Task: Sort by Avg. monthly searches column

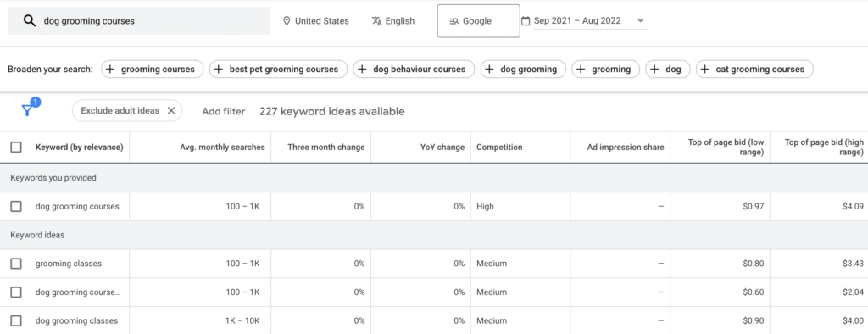Action: click(223, 148)
